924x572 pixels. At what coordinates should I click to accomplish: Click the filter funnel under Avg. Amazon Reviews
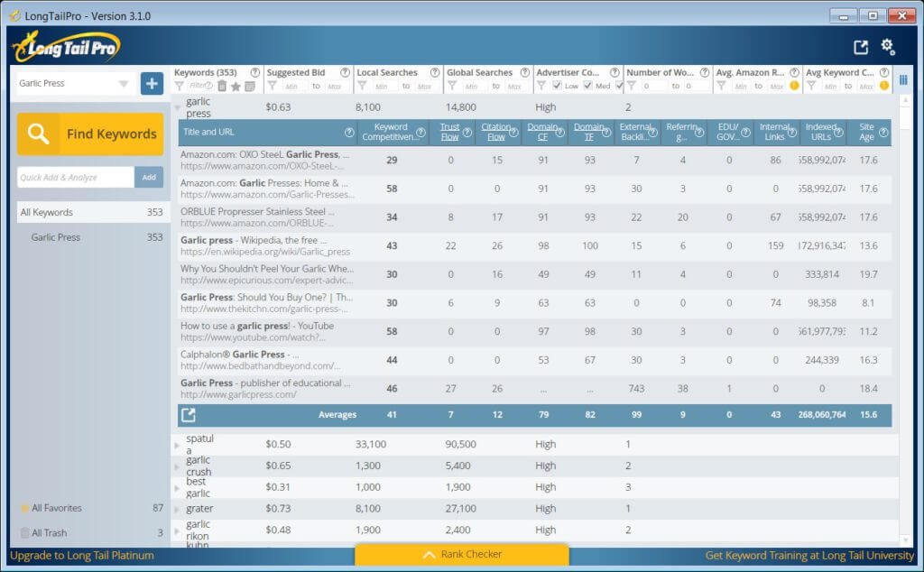tap(721, 86)
